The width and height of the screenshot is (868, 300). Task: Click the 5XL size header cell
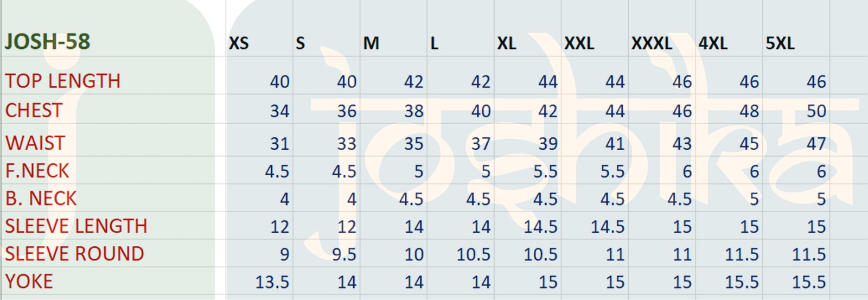pyautogui.click(x=780, y=43)
